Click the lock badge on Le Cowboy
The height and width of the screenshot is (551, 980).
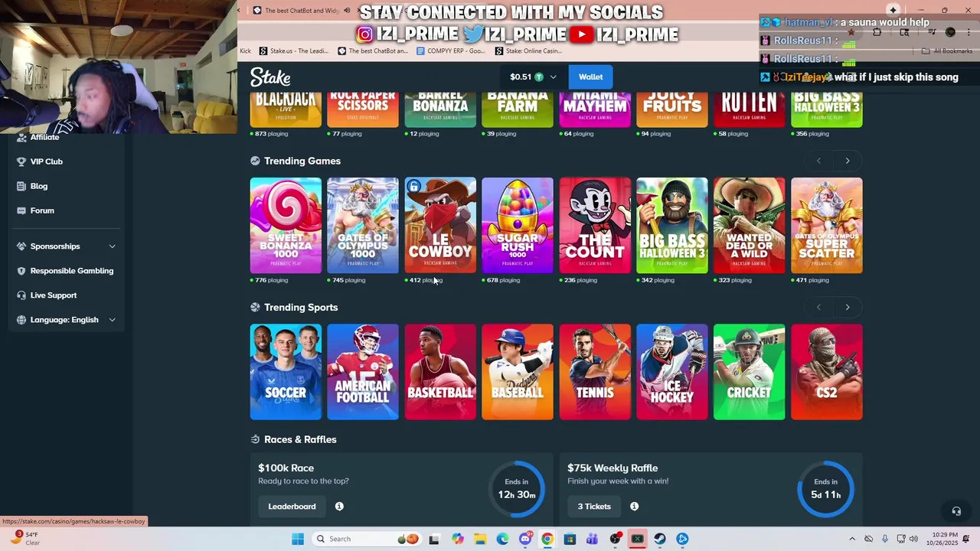[413, 187]
